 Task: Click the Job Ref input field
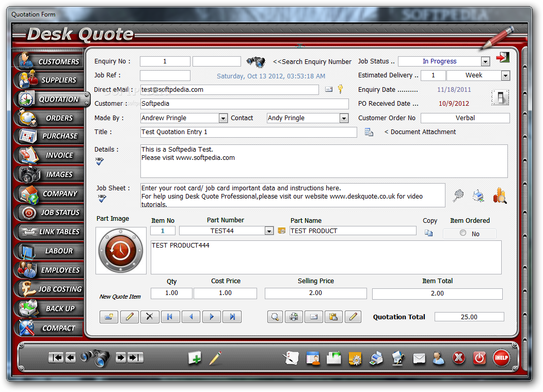165,75
